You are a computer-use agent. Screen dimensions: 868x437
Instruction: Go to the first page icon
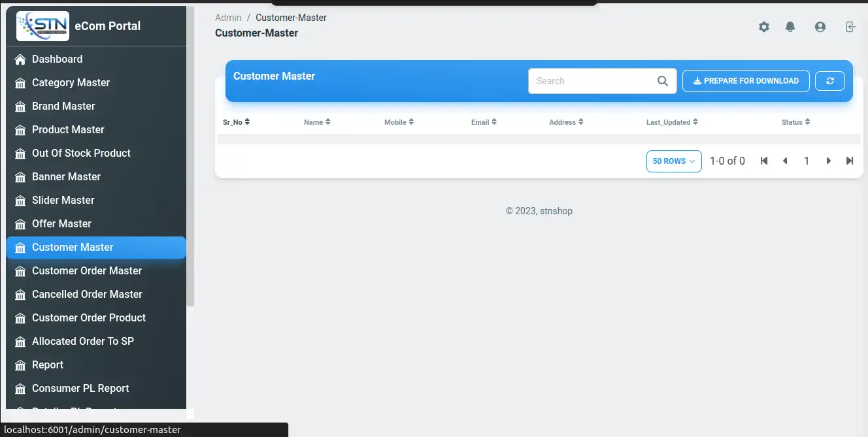[x=763, y=161]
